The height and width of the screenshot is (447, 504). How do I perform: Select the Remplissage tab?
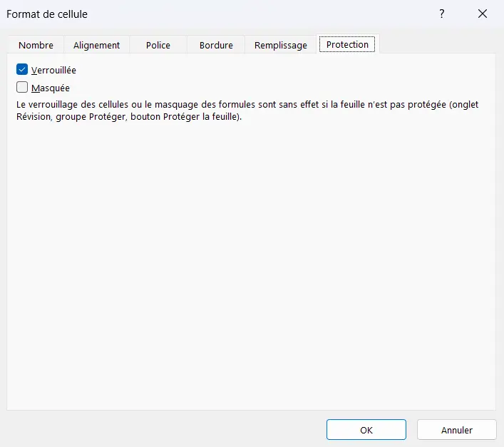[x=281, y=45]
